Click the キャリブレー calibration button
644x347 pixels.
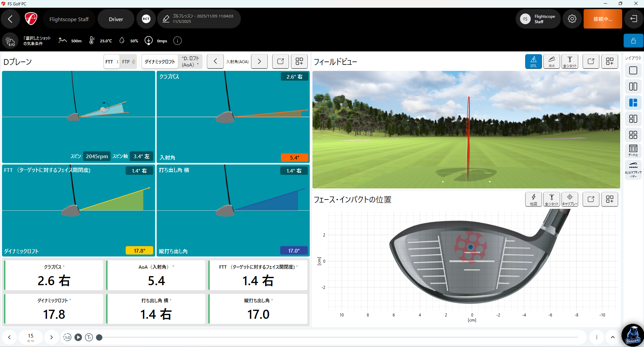[570, 199]
